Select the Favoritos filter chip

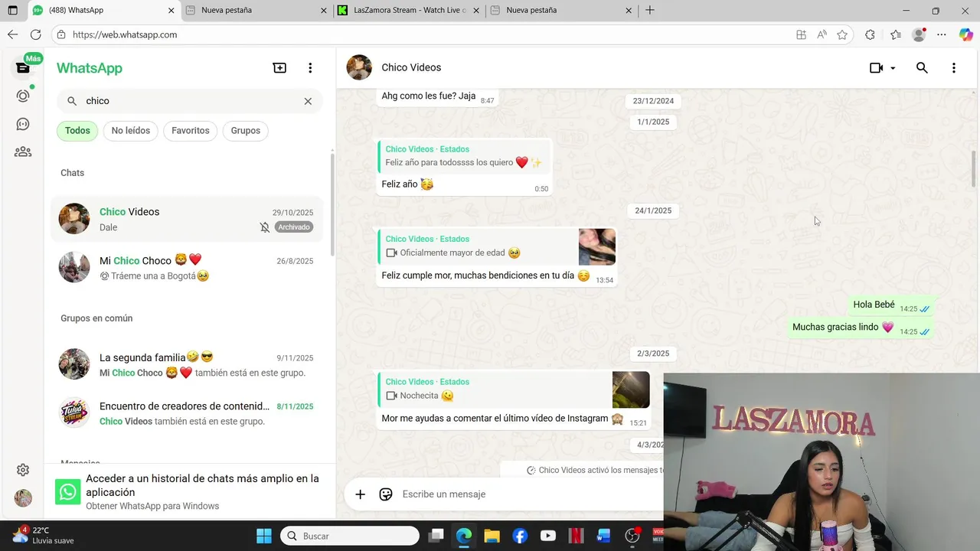191,131
